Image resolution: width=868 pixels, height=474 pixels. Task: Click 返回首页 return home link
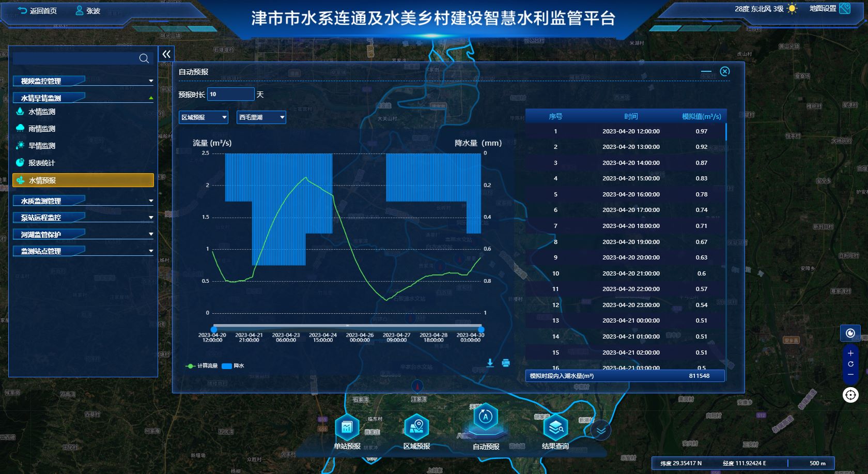pos(43,11)
